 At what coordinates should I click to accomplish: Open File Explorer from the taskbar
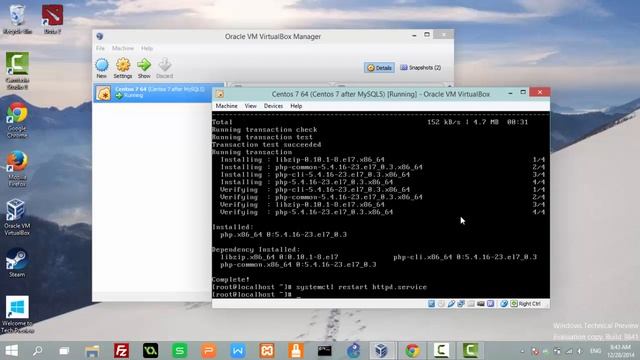coord(92,351)
